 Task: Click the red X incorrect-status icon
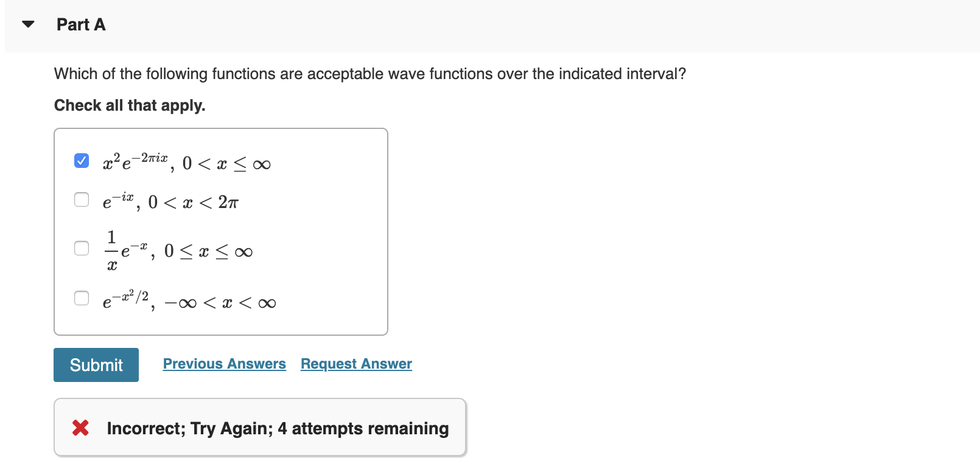80,428
